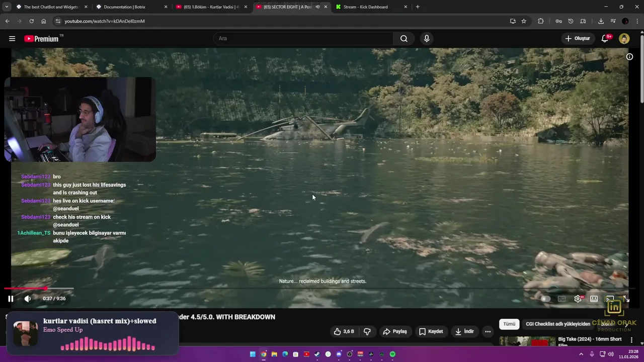The width and height of the screenshot is (644, 362).
Task: Open Discord from the taskbar
Action: [x=339, y=354]
